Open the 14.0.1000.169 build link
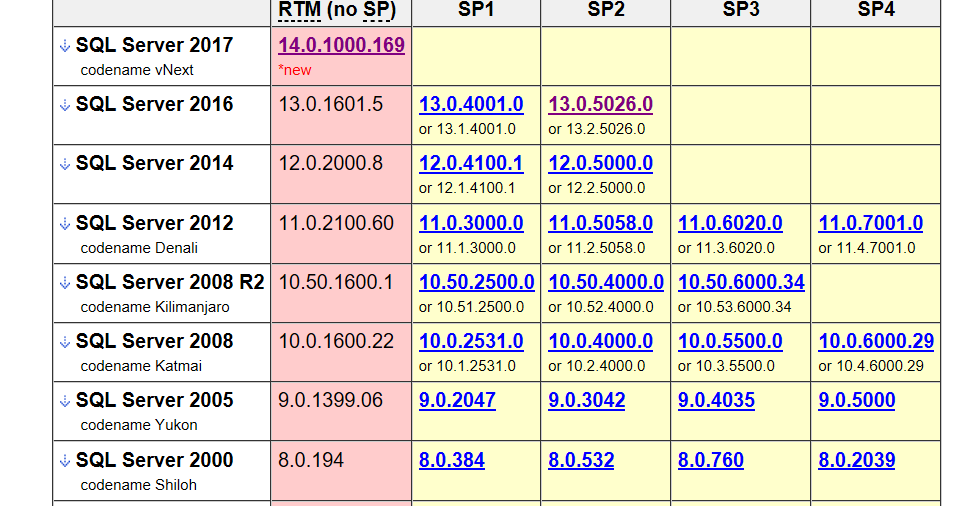 point(341,45)
